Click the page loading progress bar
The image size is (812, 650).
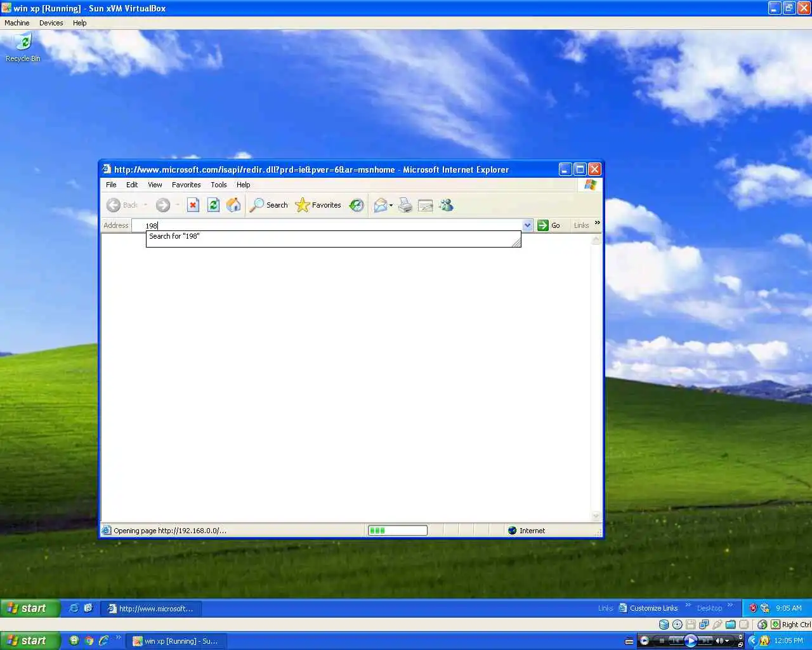pos(398,531)
